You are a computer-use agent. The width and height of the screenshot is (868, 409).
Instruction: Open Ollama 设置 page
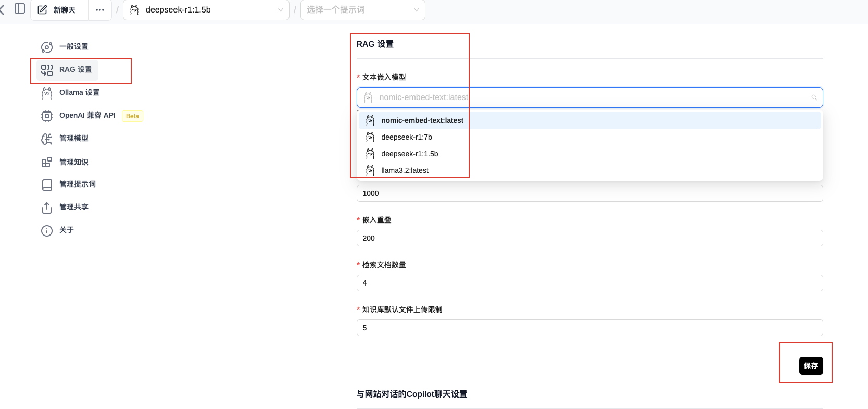(79, 92)
